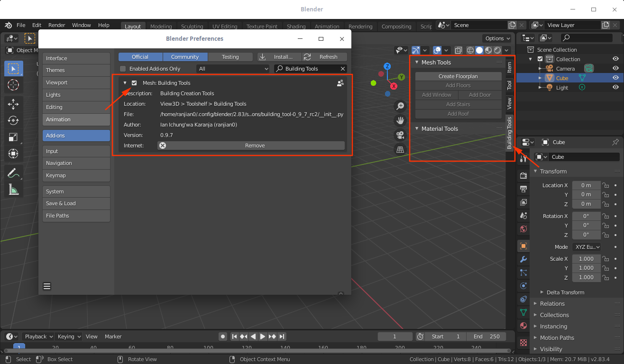
Task: Click the pin icon in Properties header
Action: coord(615,142)
